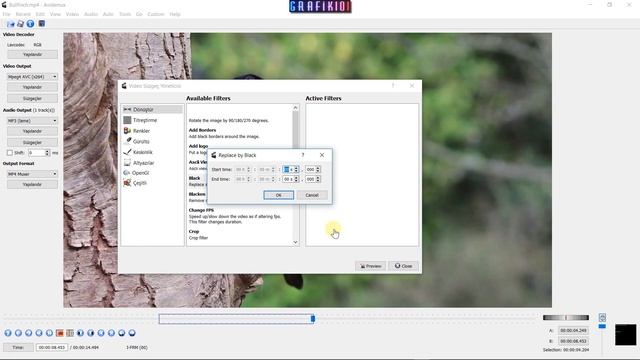Select the Keskinlik filter category
Viewport: 640px width, 360px height.
152,152
